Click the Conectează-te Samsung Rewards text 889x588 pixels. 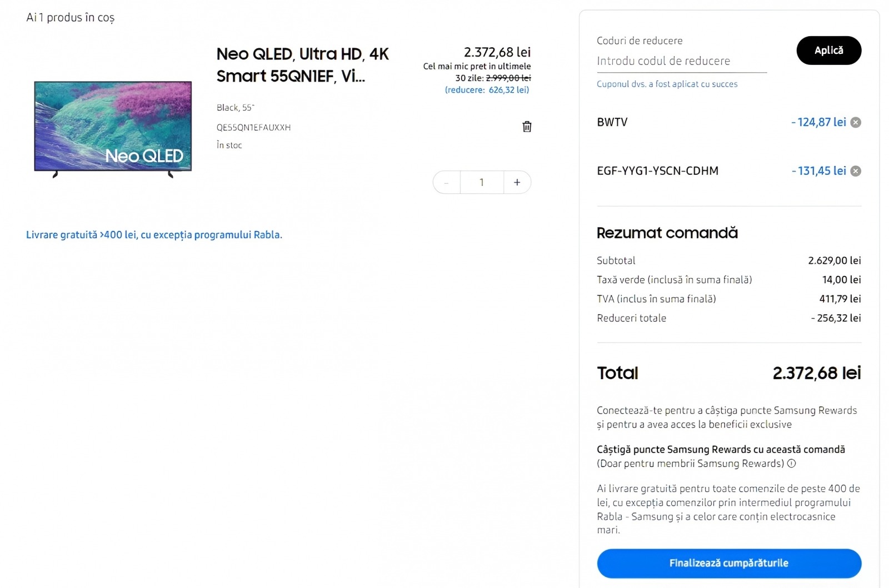click(x=727, y=417)
